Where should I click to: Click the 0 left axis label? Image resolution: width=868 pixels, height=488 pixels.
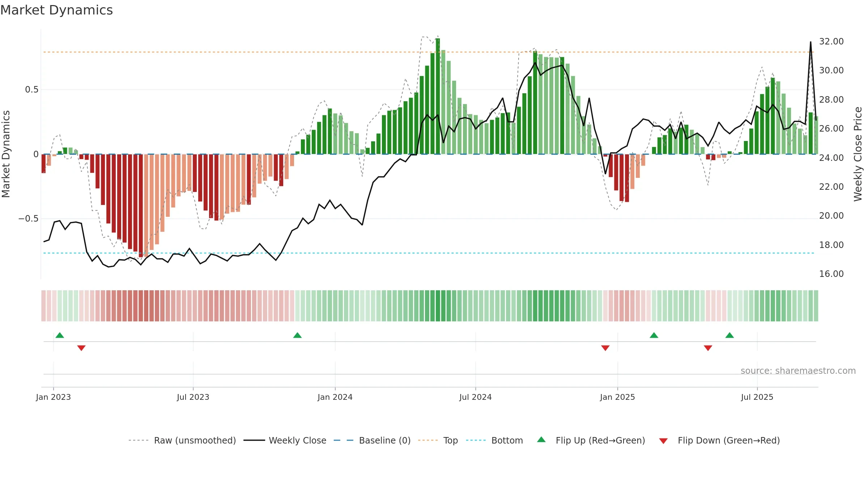[36, 154]
